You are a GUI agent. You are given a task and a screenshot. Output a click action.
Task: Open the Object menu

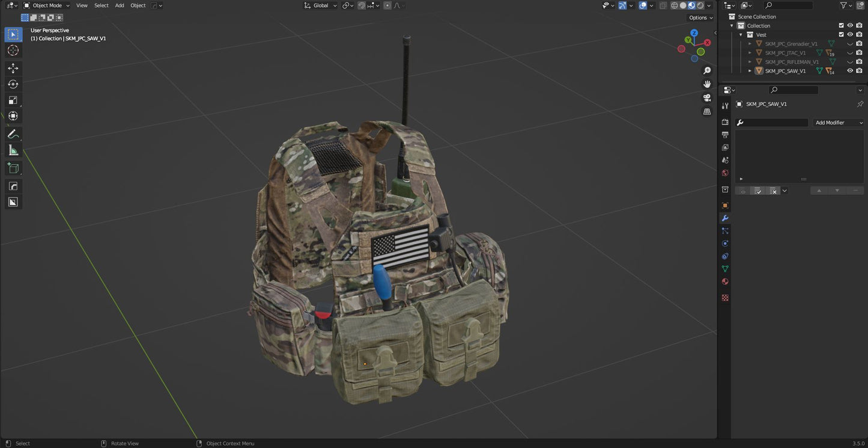(x=138, y=5)
